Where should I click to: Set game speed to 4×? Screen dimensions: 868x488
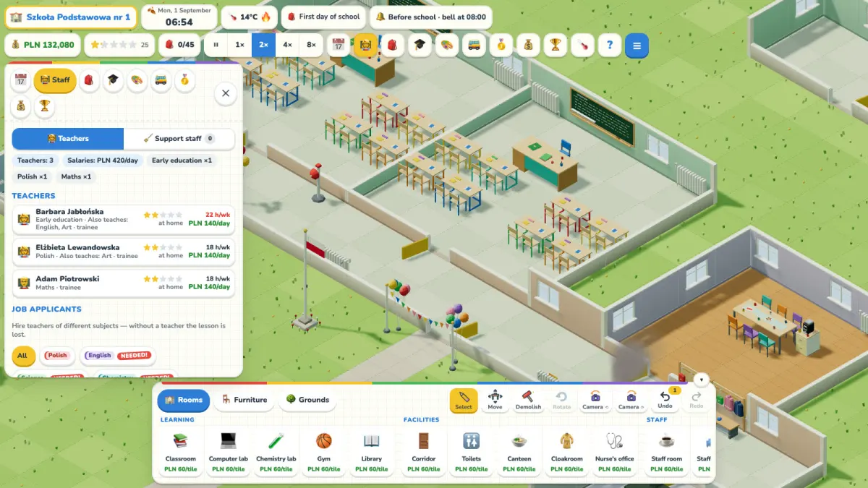coord(287,45)
